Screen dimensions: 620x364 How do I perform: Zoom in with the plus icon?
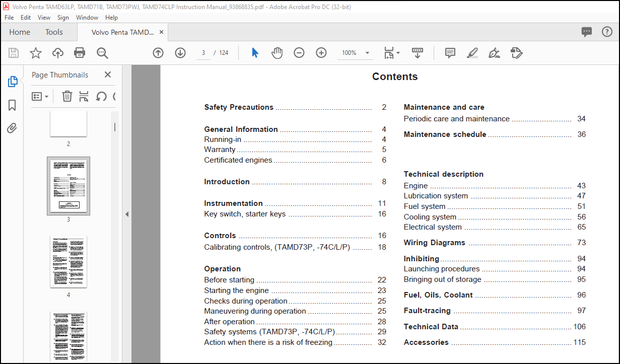(x=321, y=53)
